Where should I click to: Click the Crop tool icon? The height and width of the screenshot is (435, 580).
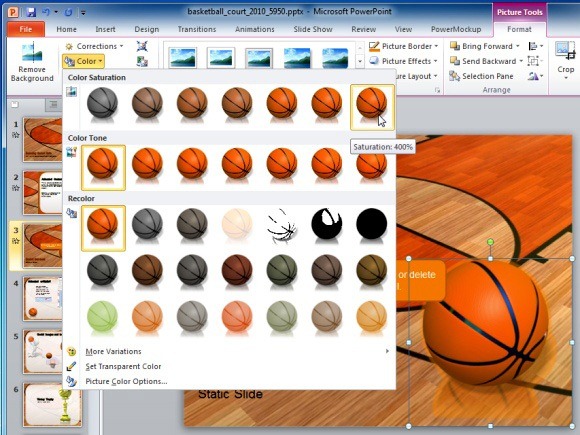565,51
